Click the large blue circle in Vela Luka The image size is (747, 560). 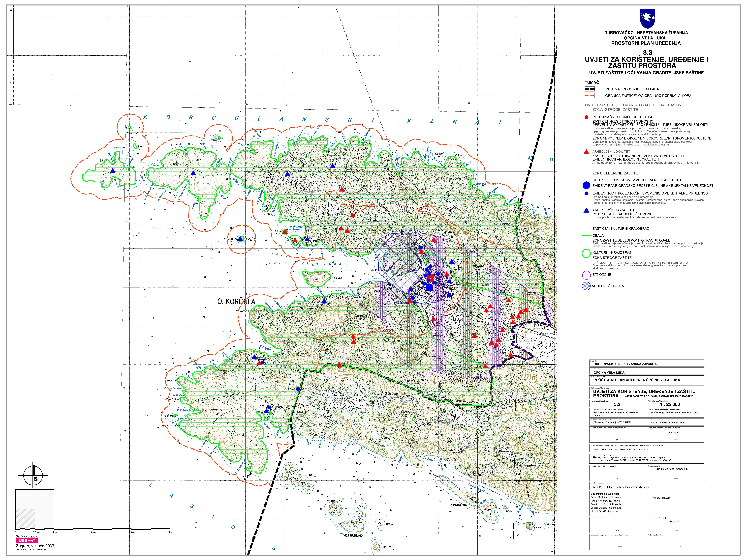coord(429,287)
